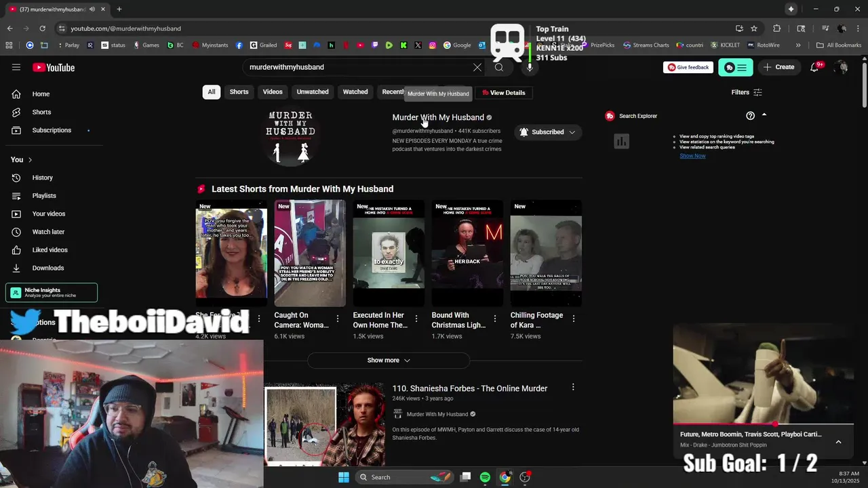Click the Give feedback button
The width and height of the screenshot is (868, 488).
(x=688, y=67)
